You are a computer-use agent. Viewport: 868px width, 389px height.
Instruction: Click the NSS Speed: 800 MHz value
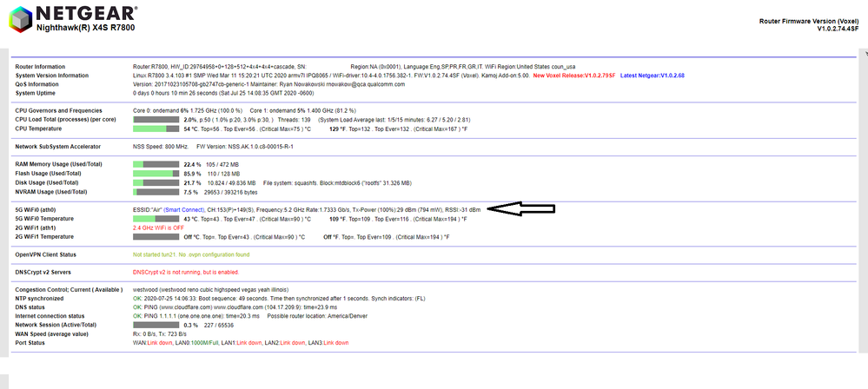[161, 147]
